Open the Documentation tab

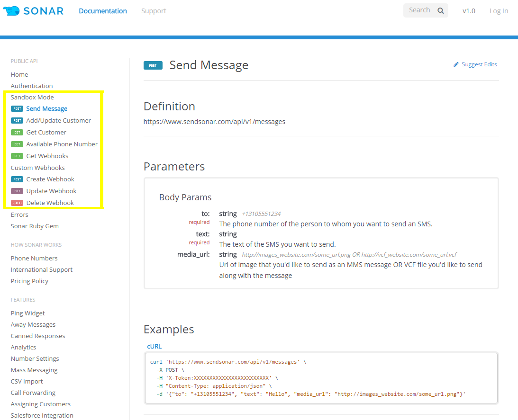(103, 11)
